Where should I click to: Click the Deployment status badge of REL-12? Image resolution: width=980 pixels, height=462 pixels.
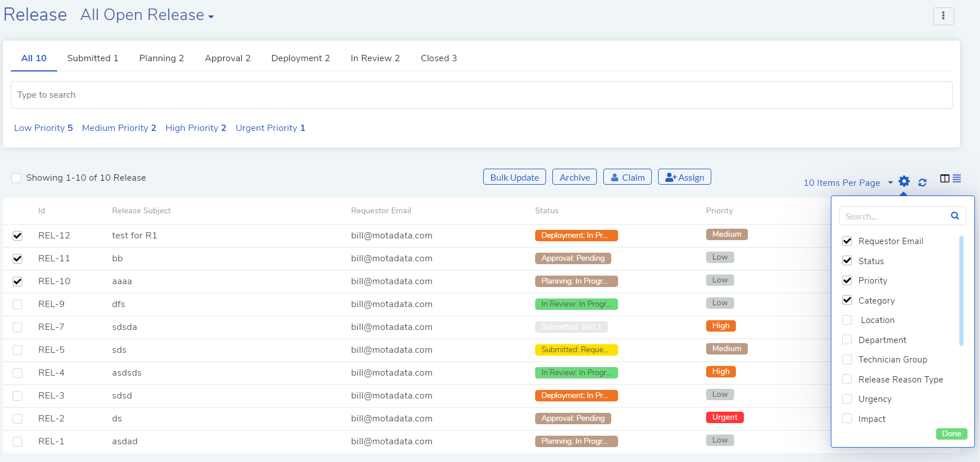[x=576, y=236]
